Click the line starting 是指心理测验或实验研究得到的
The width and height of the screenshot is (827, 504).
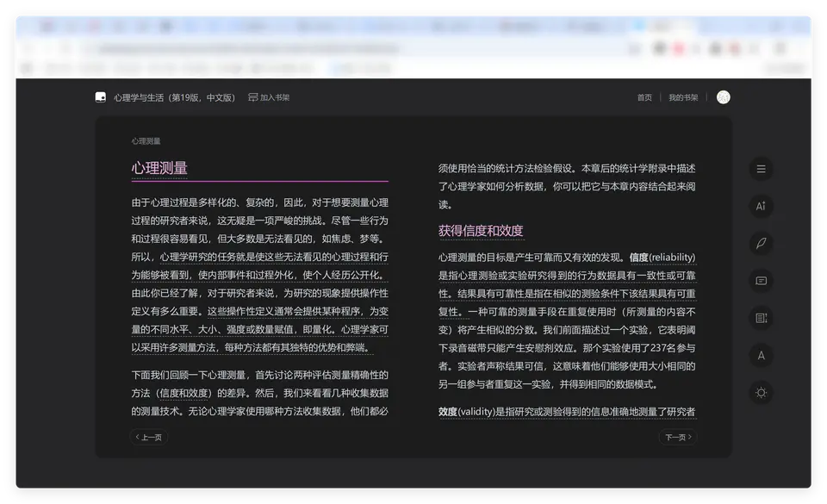pyautogui.click(x=567, y=275)
